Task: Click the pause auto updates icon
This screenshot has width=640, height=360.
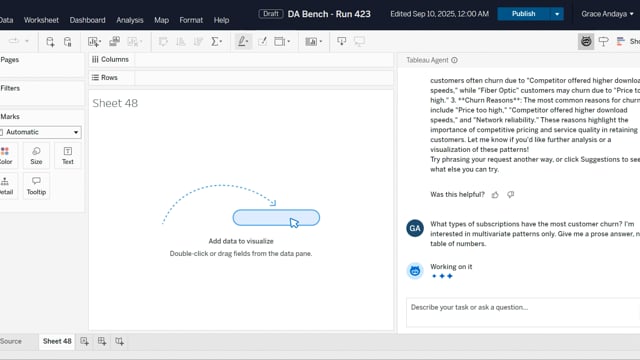Action: click(68, 42)
